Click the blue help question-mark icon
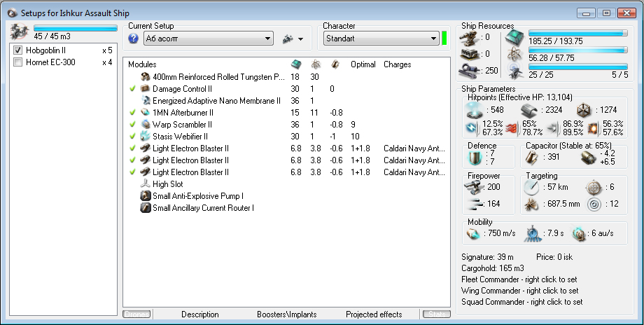Image resolution: width=644 pixels, height=325 pixels. point(133,39)
